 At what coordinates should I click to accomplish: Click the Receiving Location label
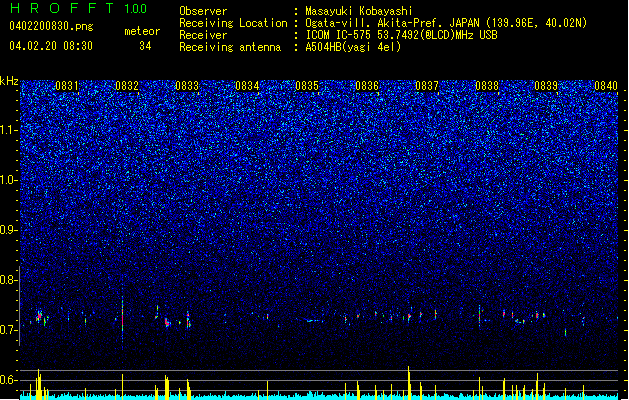coord(233,23)
